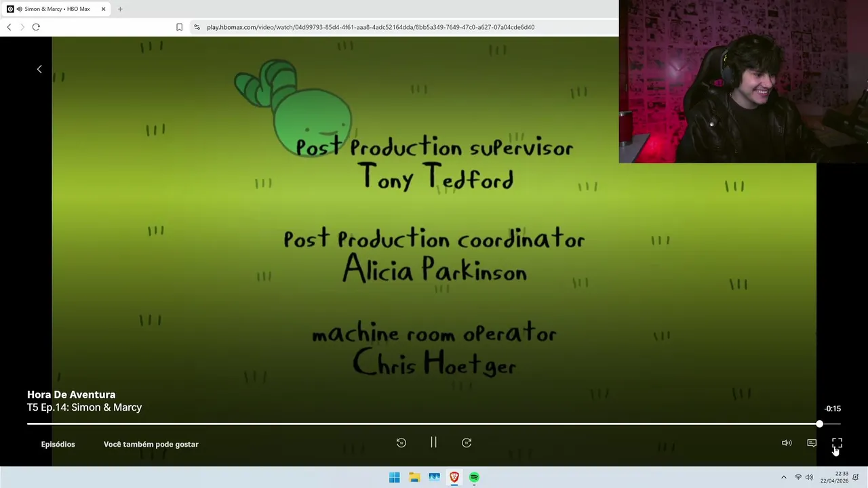
Task: Bookmark this page
Action: click(179, 27)
